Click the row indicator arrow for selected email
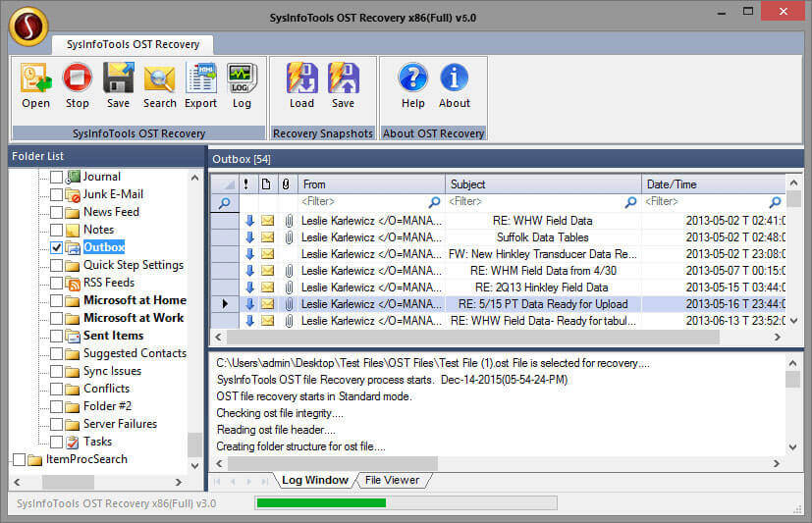 (x=225, y=304)
